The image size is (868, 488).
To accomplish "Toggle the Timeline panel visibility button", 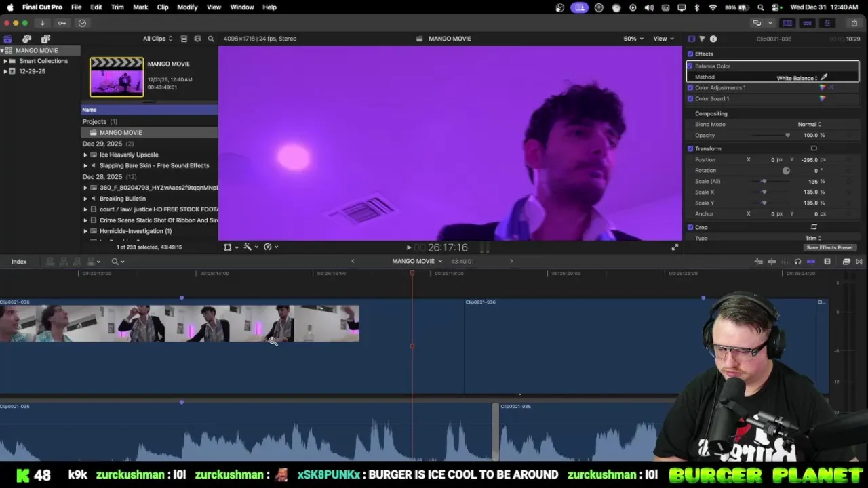I will [807, 23].
